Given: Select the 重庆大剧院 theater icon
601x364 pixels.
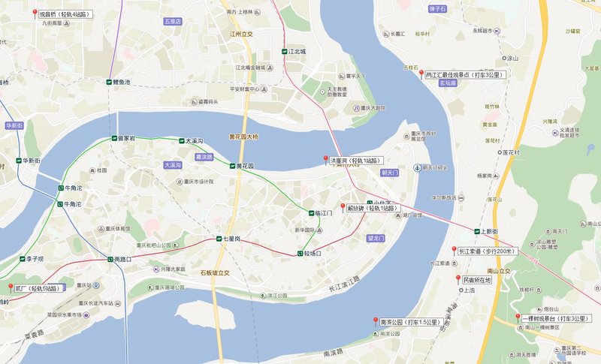Looking at the screenshot, I should pyautogui.click(x=356, y=108).
